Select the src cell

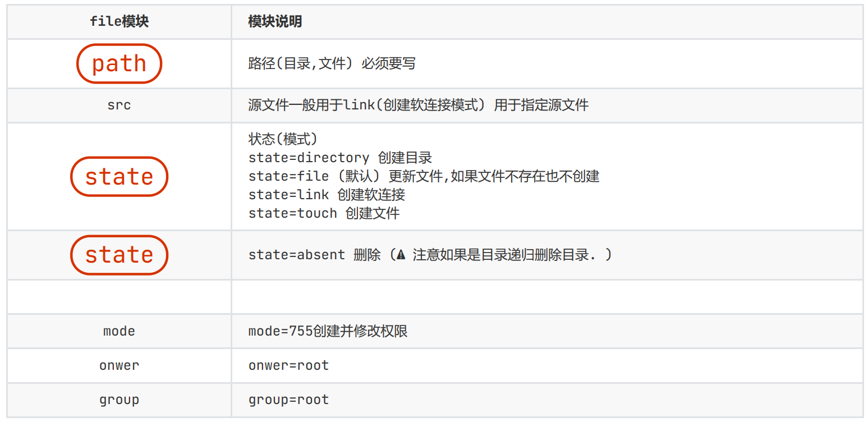(119, 105)
